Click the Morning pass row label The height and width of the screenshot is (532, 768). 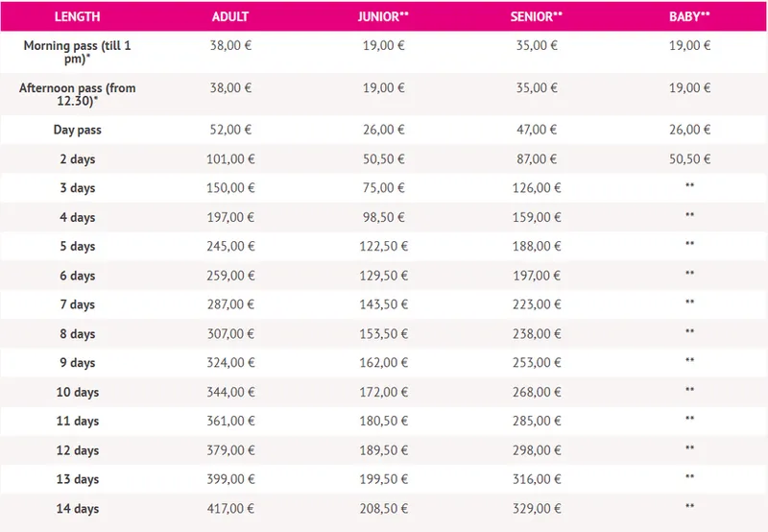click(x=77, y=52)
